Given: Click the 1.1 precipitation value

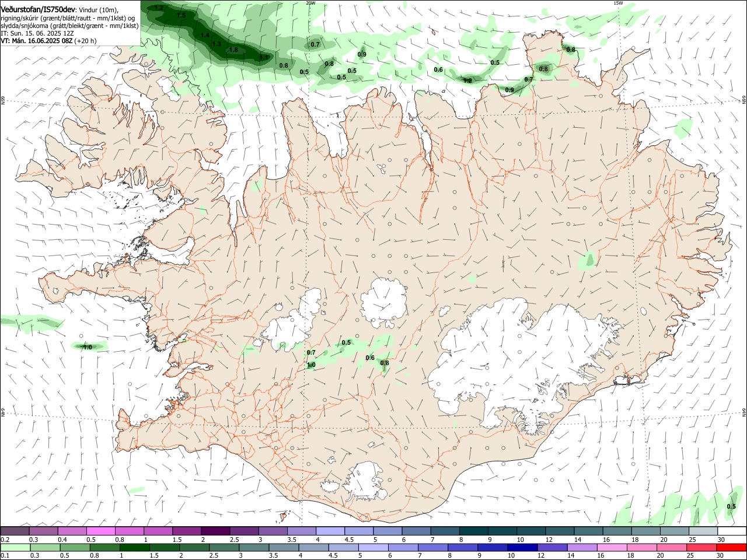Looking at the screenshot, I should [x=264, y=57].
